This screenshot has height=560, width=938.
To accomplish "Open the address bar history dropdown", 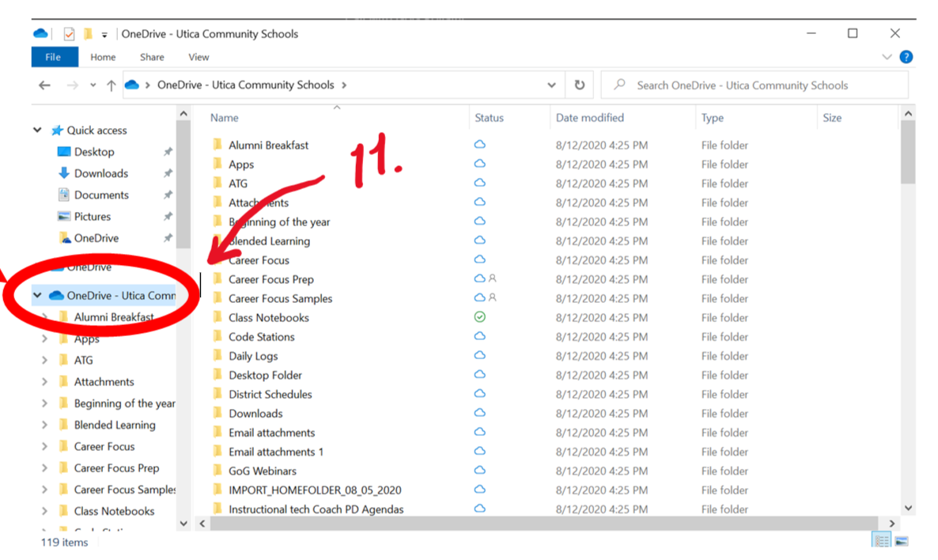I will (551, 85).
